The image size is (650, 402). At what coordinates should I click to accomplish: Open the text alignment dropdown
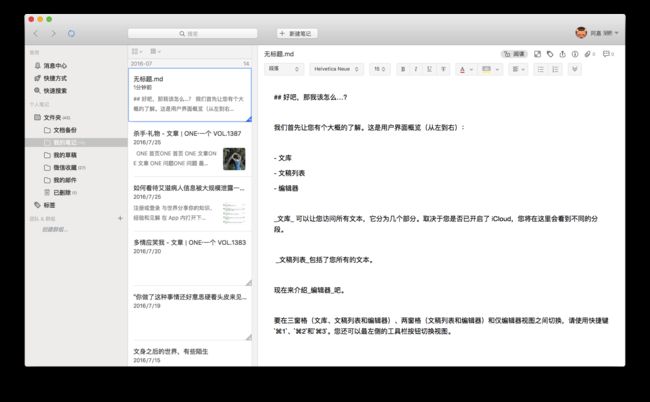click(518, 69)
